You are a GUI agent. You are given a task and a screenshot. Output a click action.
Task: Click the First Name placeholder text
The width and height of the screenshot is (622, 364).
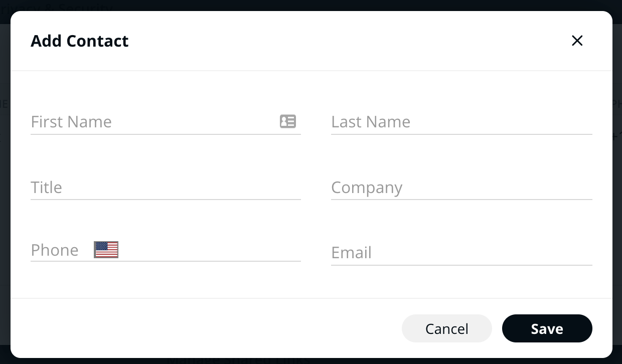pos(71,122)
